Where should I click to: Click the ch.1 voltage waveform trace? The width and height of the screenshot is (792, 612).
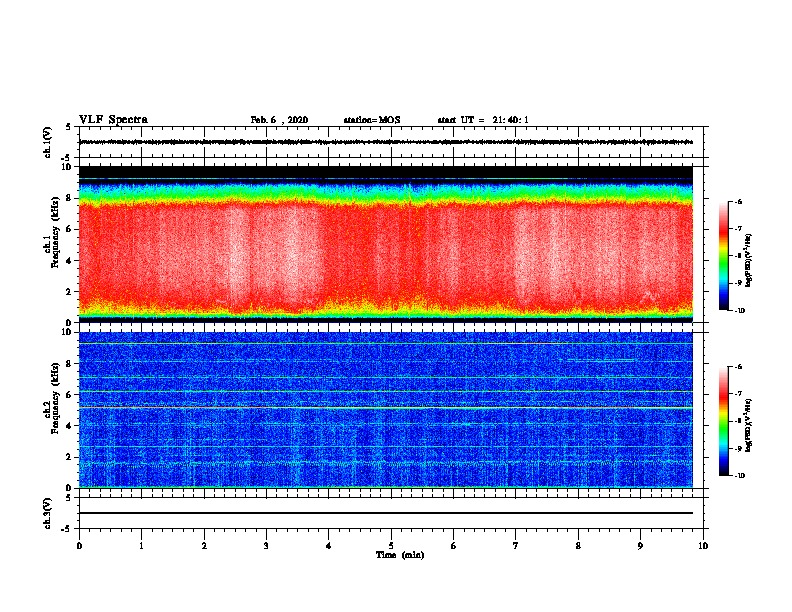click(x=386, y=142)
